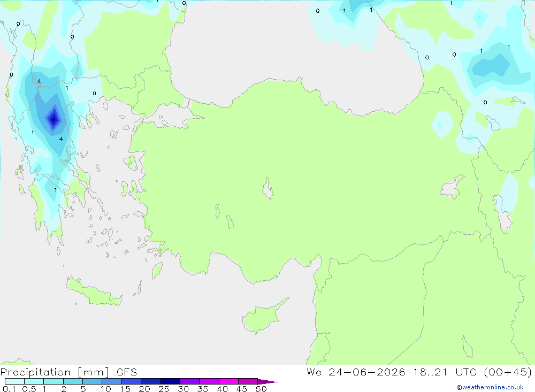Select the legend swatch between 45 and 50
This screenshot has width=535, height=392.
[x=248, y=381]
